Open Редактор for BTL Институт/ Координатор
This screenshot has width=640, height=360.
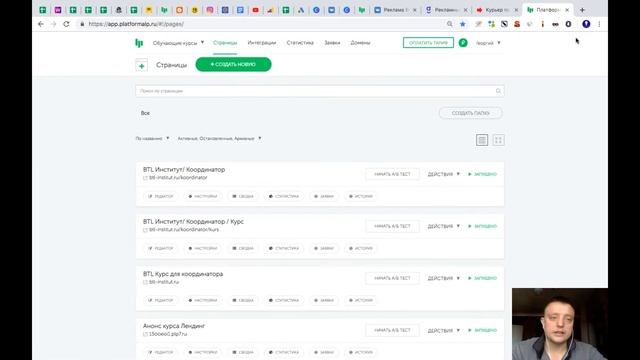tap(160, 196)
